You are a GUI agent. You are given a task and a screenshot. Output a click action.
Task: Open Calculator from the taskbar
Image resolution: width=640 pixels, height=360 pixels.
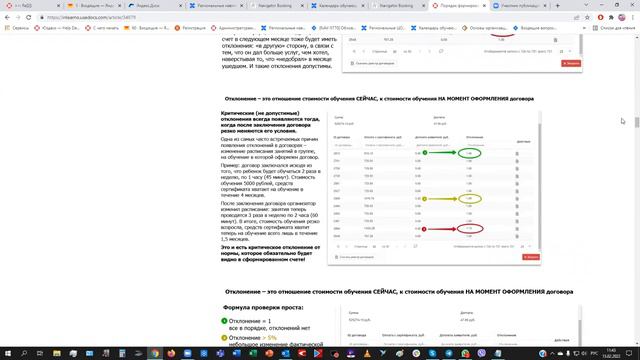point(122,353)
